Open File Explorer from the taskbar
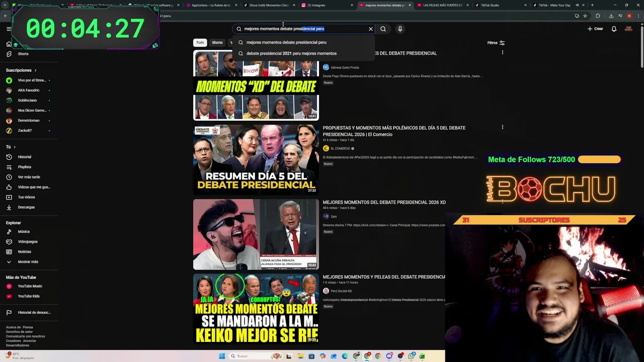This screenshot has width=644, height=362. [300, 356]
